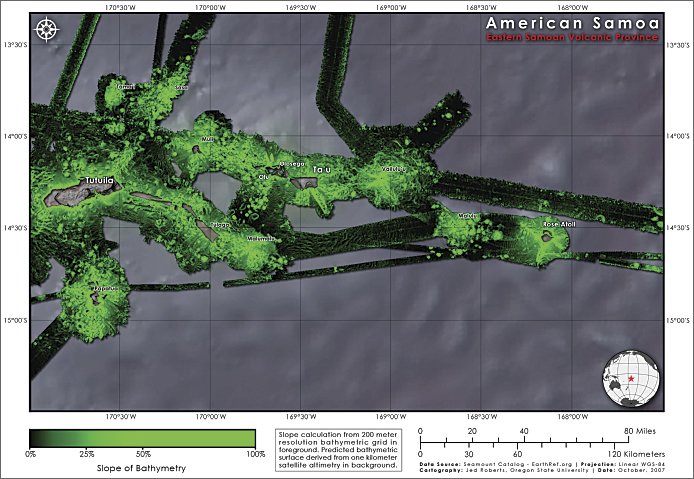Click the 50% legend tick label
This screenshot has height=479, width=694.
pyautogui.click(x=143, y=454)
